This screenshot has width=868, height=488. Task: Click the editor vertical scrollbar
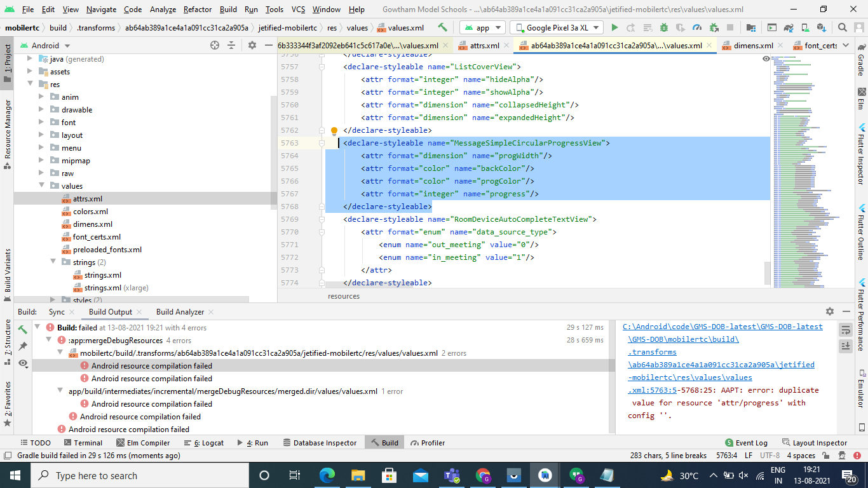coord(768,273)
